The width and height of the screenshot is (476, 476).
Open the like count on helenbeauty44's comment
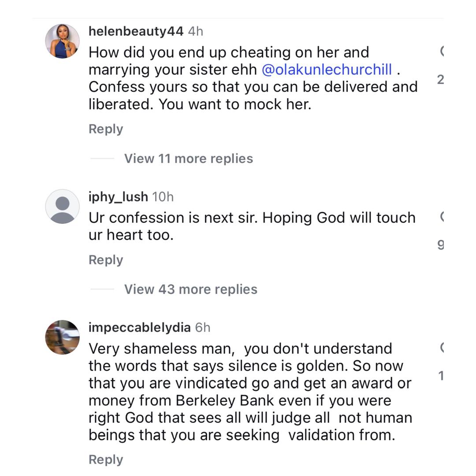[x=440, y=80]
